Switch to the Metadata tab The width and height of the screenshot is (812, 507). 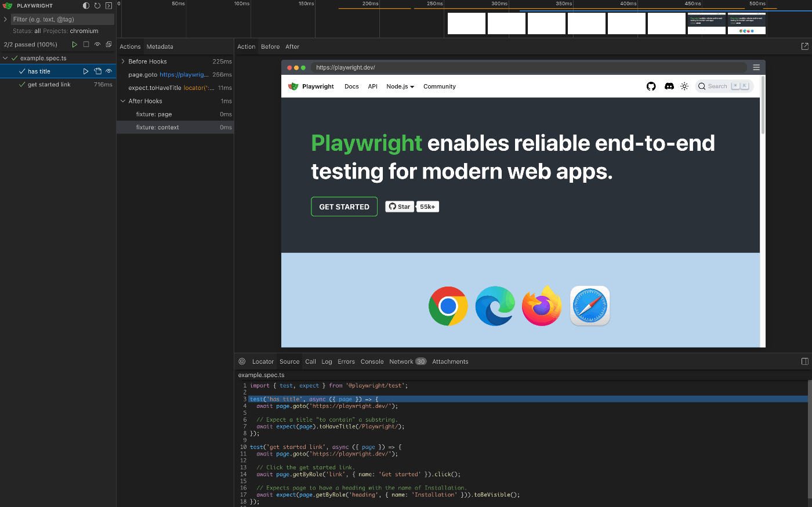click(159, 46)
